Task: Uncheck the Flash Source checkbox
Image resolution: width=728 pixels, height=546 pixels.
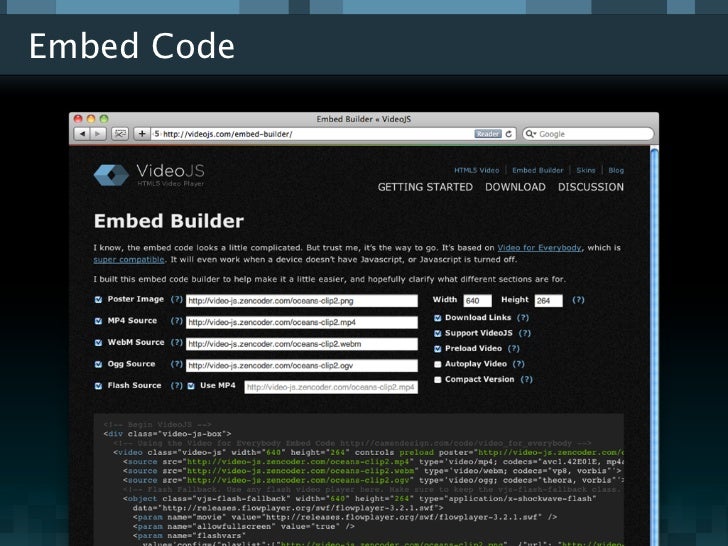Action: pyautogui.click(x=98, y=386)
